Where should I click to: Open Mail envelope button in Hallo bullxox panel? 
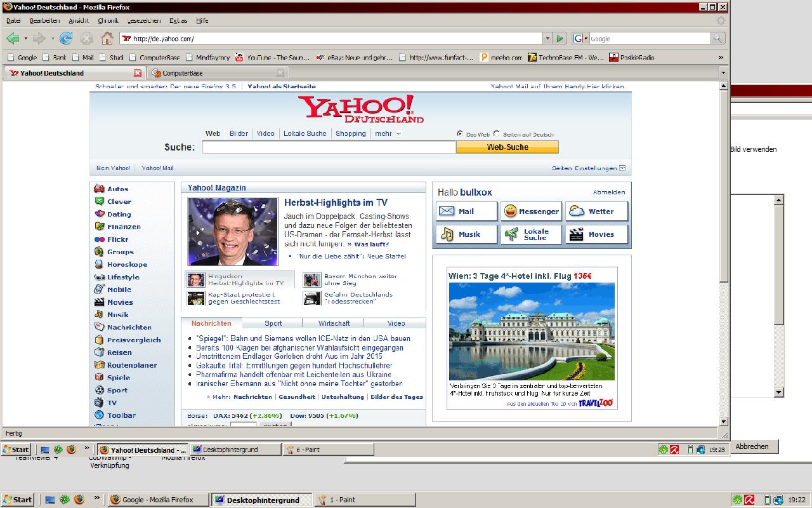pos(466,211)
